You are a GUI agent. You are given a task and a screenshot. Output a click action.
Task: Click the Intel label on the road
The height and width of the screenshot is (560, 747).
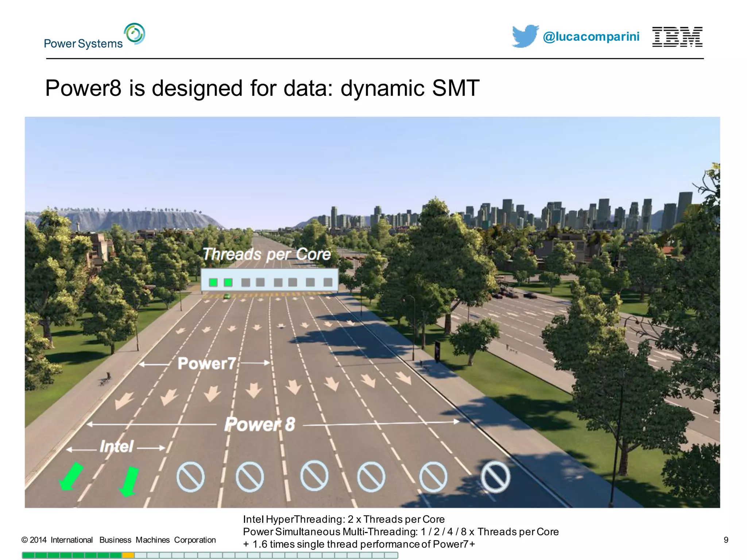click(x=117, y=447)
